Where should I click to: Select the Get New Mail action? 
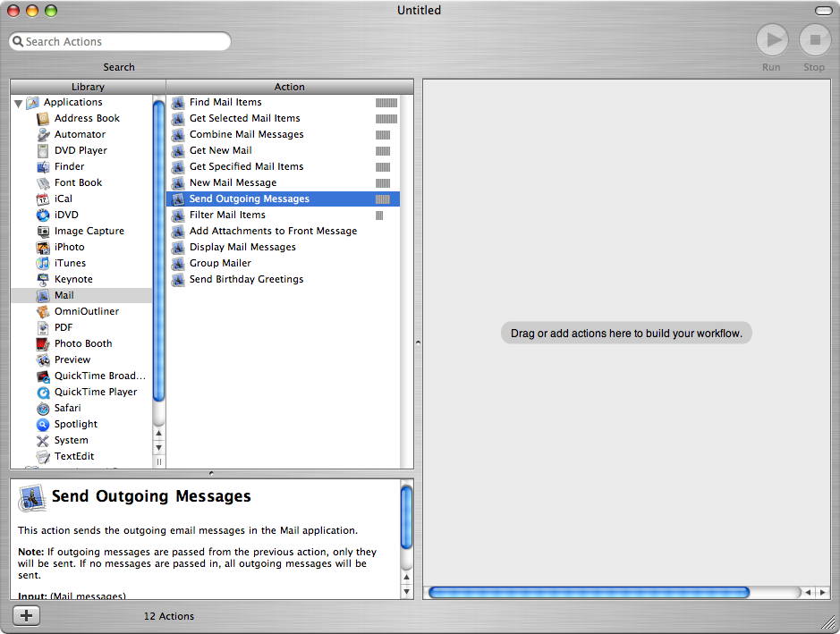(x=284, y=150)
